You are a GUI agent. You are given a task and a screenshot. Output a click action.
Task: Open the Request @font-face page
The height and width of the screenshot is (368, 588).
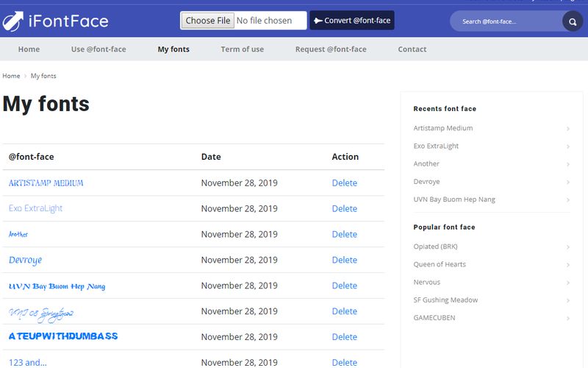[x=331, y=49]
